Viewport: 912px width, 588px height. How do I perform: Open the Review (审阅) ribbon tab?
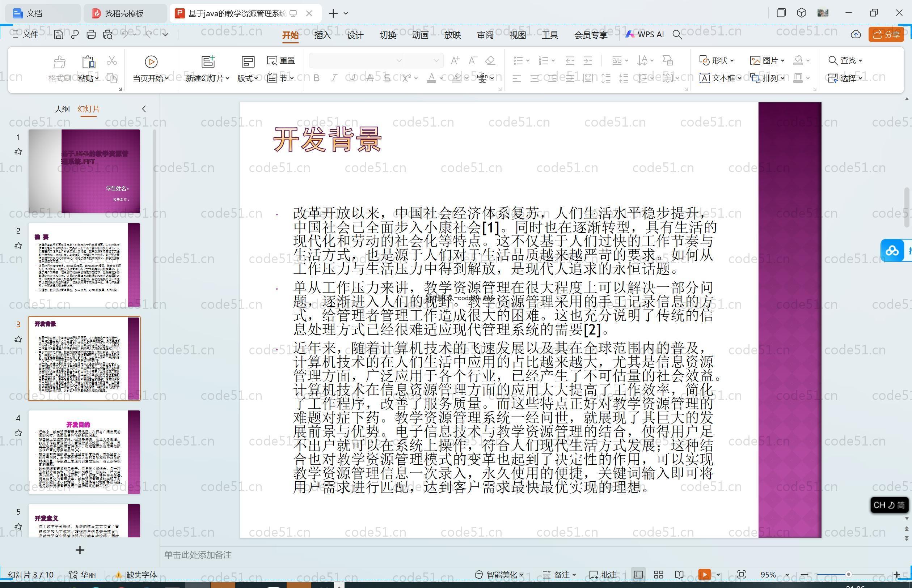[485, 35]
